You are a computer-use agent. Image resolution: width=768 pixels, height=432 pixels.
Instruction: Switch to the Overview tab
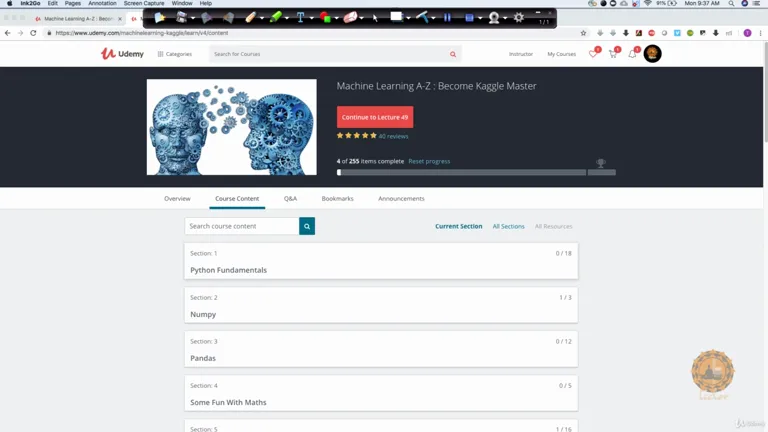point(177,198)
